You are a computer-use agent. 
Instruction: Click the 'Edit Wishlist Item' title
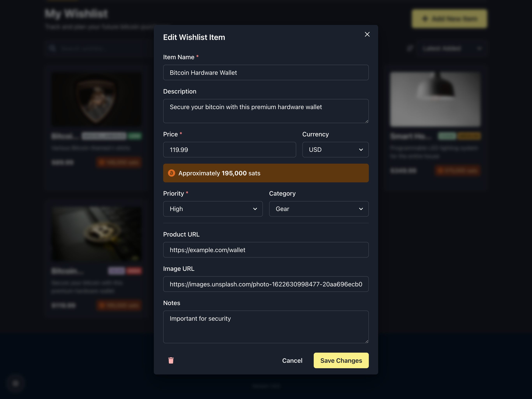194,37
